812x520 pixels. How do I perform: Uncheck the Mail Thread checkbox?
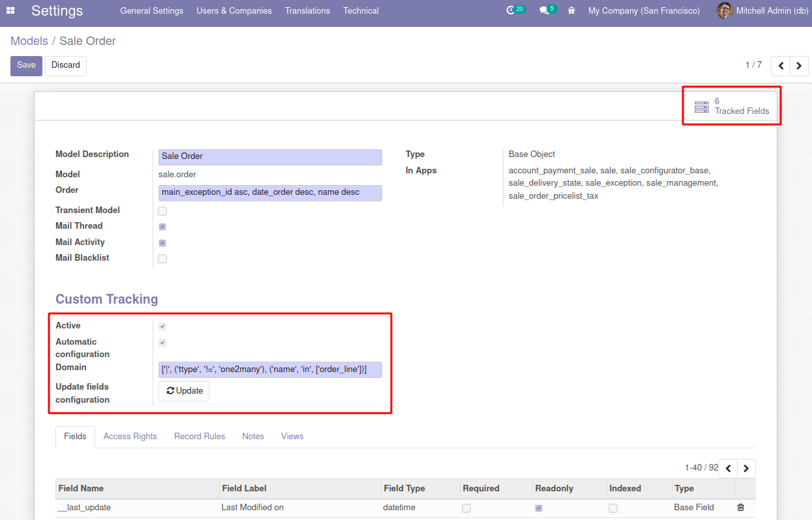pos(162,227)
